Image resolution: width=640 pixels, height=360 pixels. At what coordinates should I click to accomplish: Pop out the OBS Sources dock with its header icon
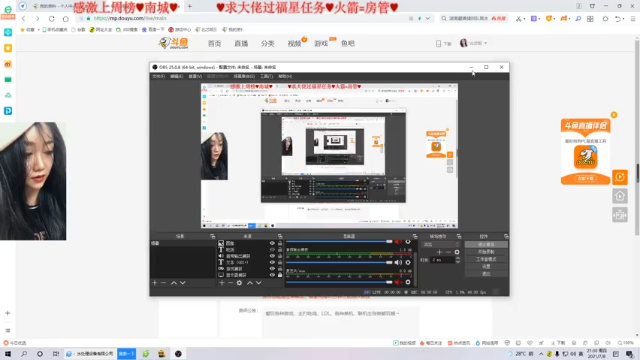coord(280,236)
